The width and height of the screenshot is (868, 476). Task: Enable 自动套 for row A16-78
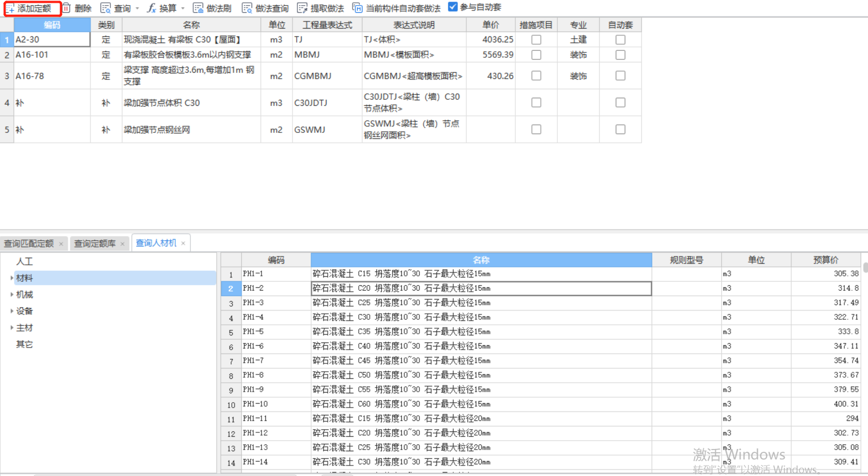click(620, 76)
